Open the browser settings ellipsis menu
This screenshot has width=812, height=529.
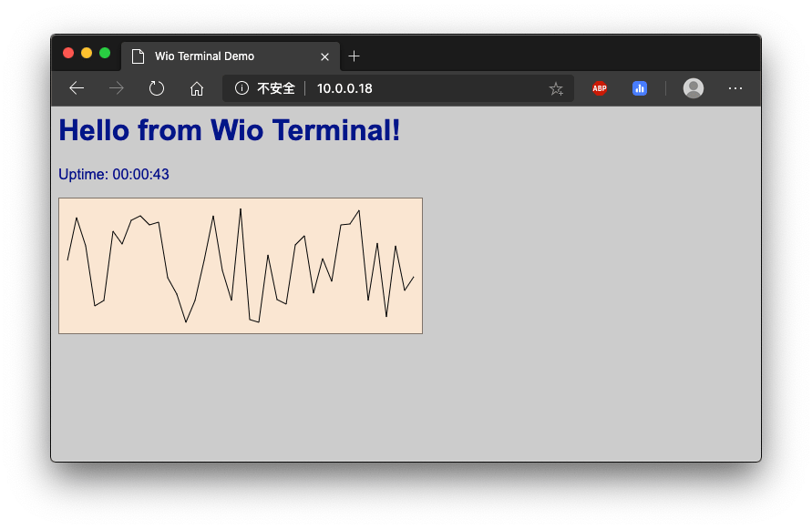(735, 88)
